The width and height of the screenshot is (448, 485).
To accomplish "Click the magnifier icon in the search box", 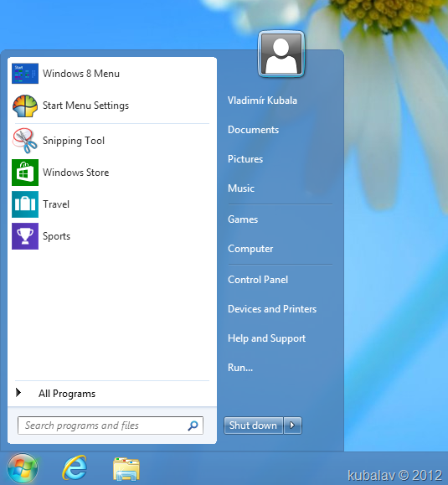I will pos(193,426).
